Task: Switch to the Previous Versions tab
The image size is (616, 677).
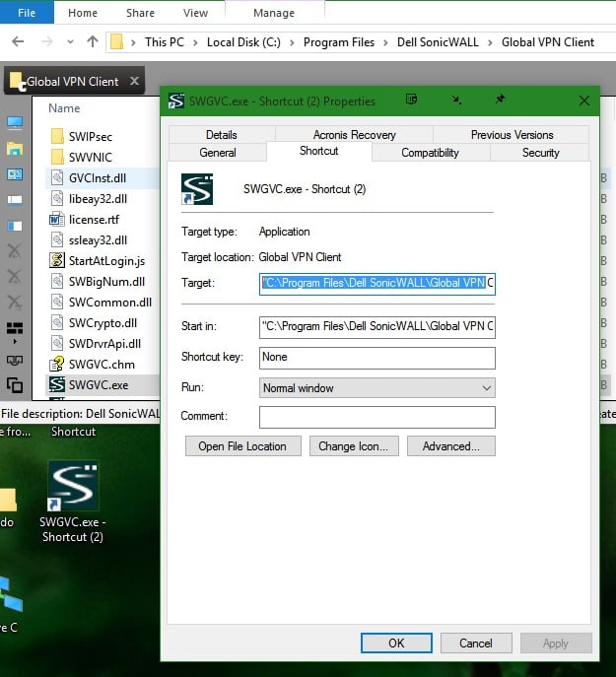Action: (512, 135)
